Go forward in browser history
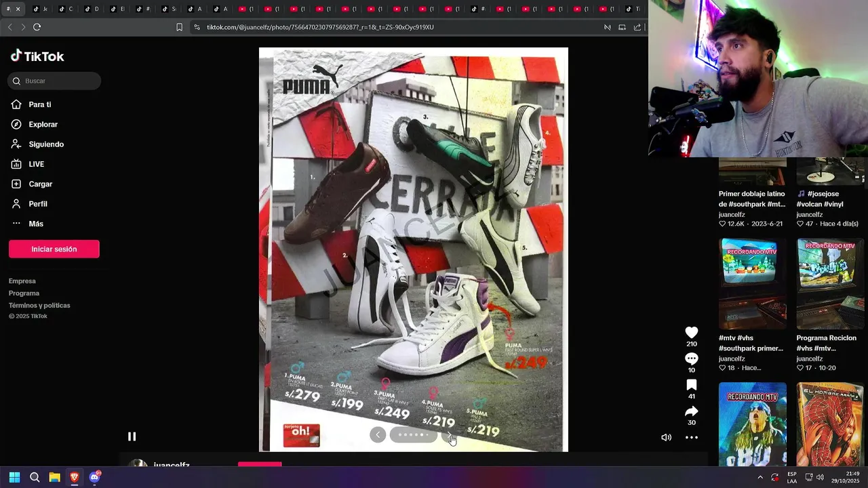This screenshot has height=488, width=868. point(23,27)
